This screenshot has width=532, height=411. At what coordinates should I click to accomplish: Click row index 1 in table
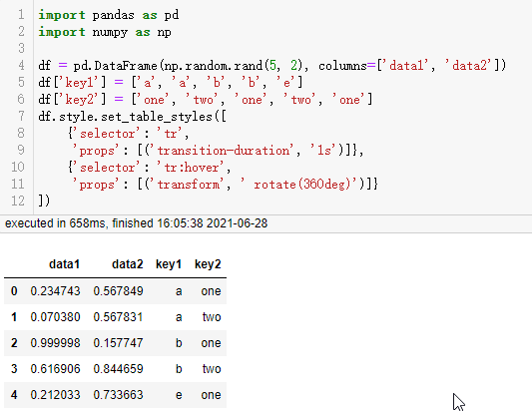14,317
